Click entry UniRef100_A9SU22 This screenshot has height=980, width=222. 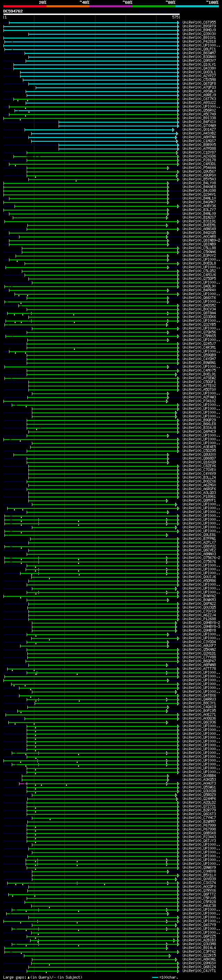199,103
